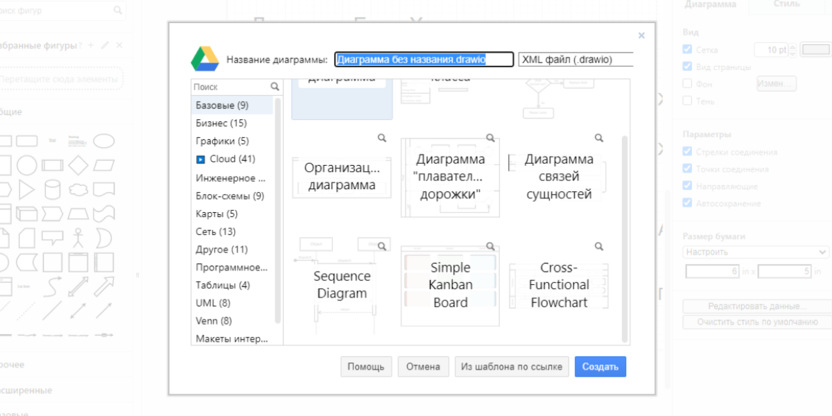The image size is (832, 416).
Task: Click the templates pane vertical scrollbar
Action: point(625,239)
